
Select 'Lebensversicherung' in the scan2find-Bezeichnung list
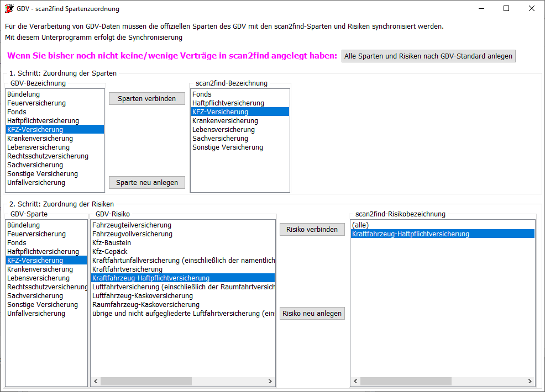(240, 130)
